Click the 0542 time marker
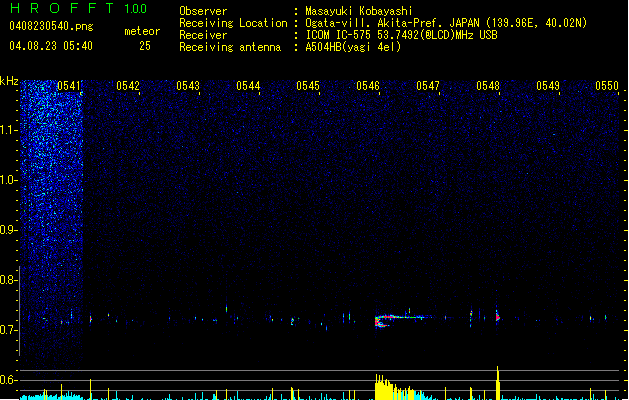The width and height of the screenshot is (629, 400). tap(128, 86)
